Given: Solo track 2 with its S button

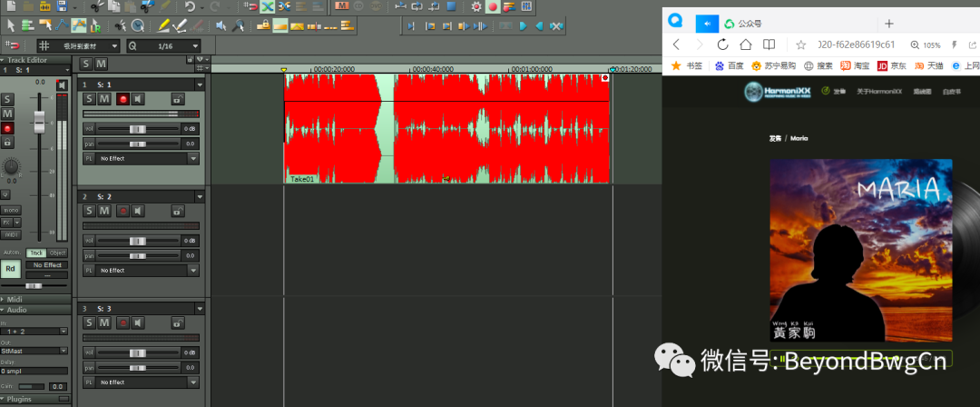Looking at the screenshot, I should tap(89, 211).
